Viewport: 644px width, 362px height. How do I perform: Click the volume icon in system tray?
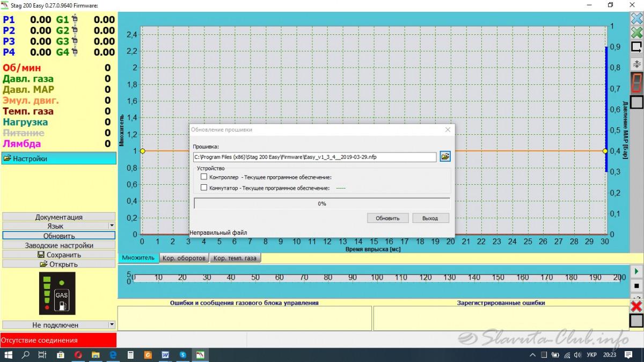tap(577, 355)
